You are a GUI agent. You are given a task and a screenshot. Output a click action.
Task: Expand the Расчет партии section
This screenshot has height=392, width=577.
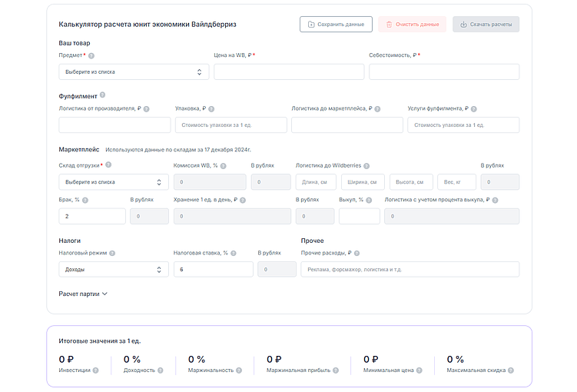click(83, 294)
